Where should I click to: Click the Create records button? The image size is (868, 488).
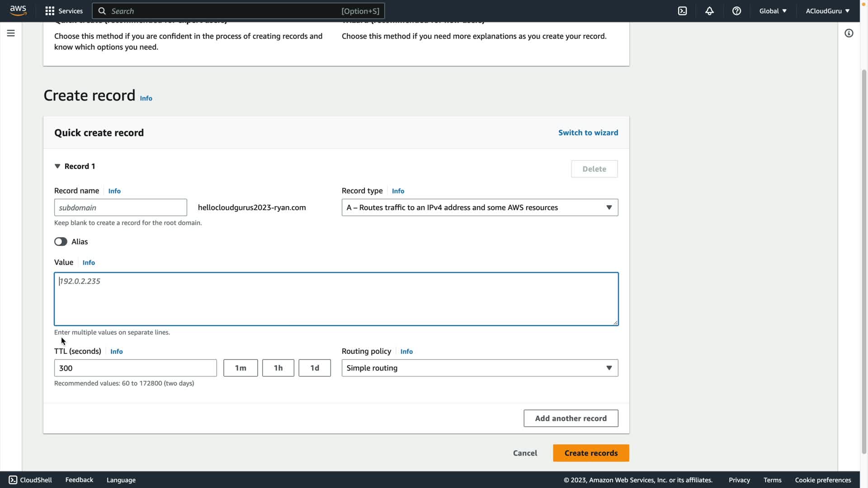point(590,453)
